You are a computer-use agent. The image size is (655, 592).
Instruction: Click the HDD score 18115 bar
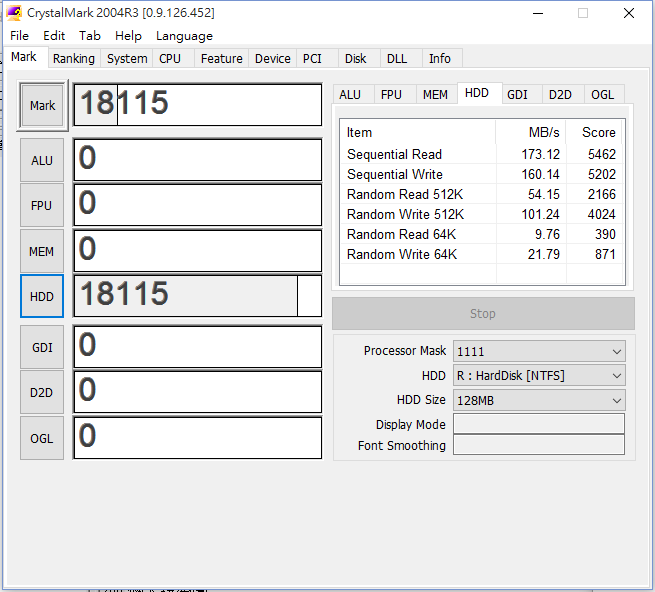pyautogui.click(x=198, y=296)
